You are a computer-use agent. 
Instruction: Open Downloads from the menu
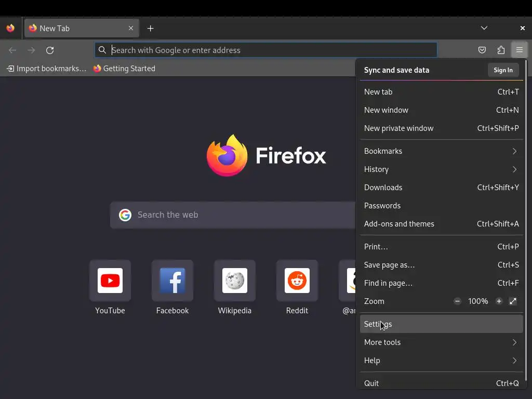[442, 188]
